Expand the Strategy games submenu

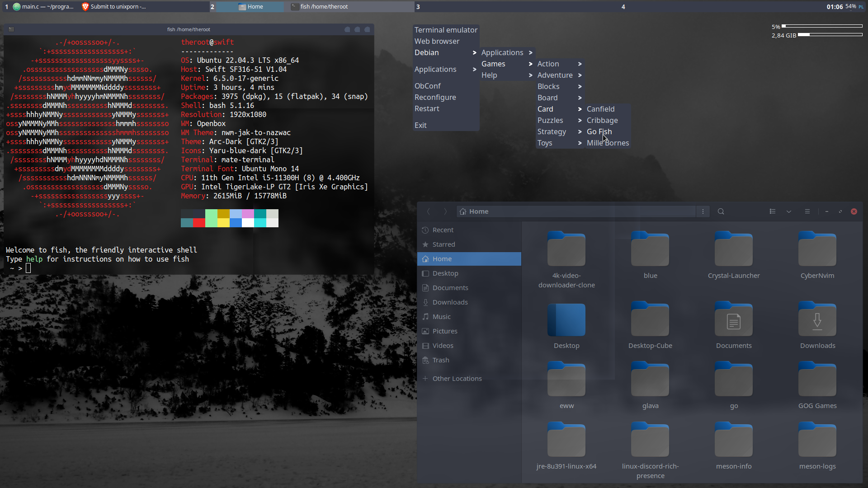click(x=560, y=131)
